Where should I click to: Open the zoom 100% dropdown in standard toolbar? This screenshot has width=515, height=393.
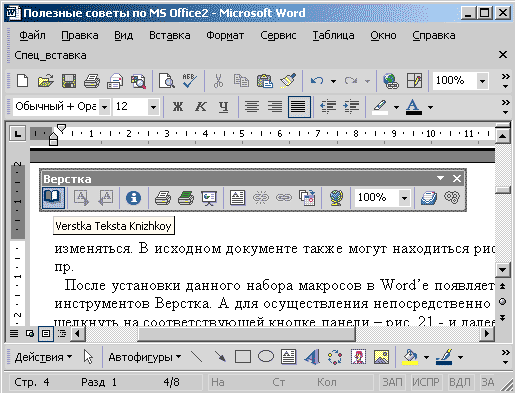482,81
